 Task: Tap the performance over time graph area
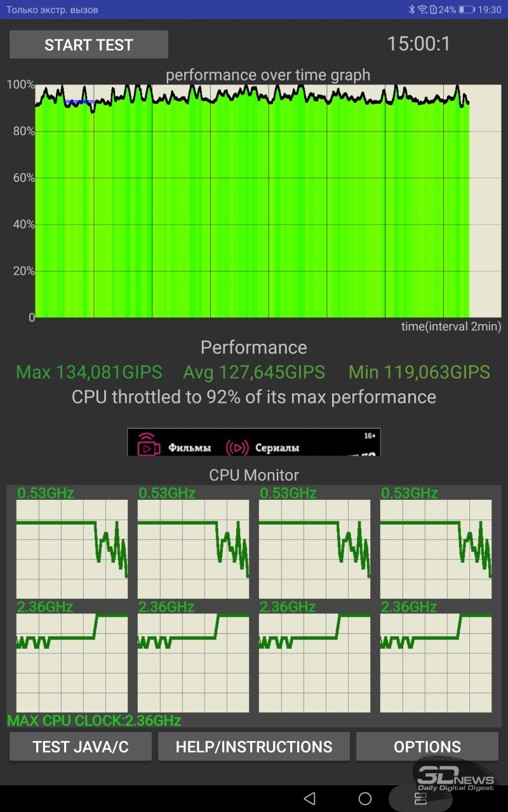(268, 200)
